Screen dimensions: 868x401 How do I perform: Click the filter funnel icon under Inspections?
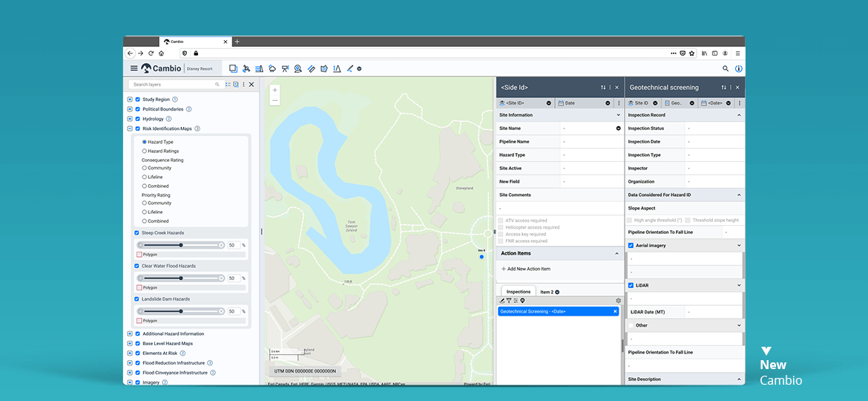tap(509, 301)
